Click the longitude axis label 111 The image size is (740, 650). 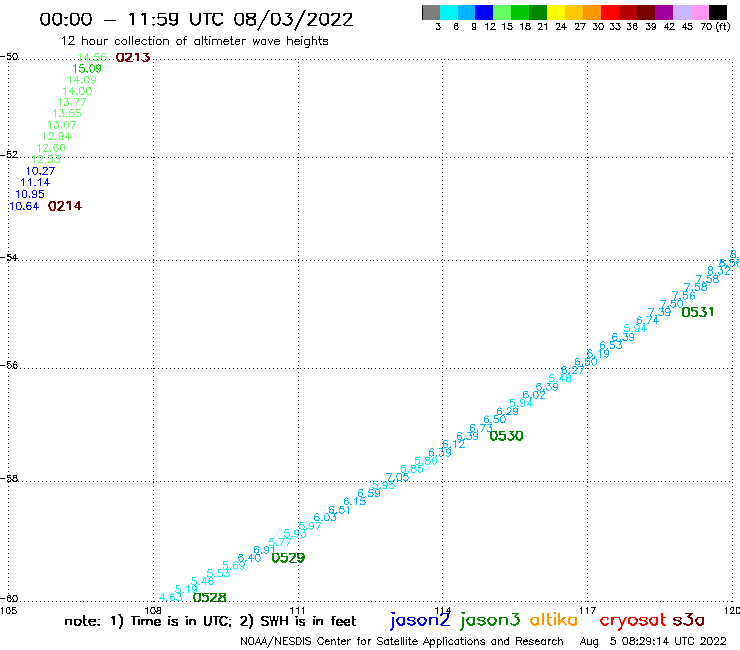pyautogui.click(x=297, y=611)
